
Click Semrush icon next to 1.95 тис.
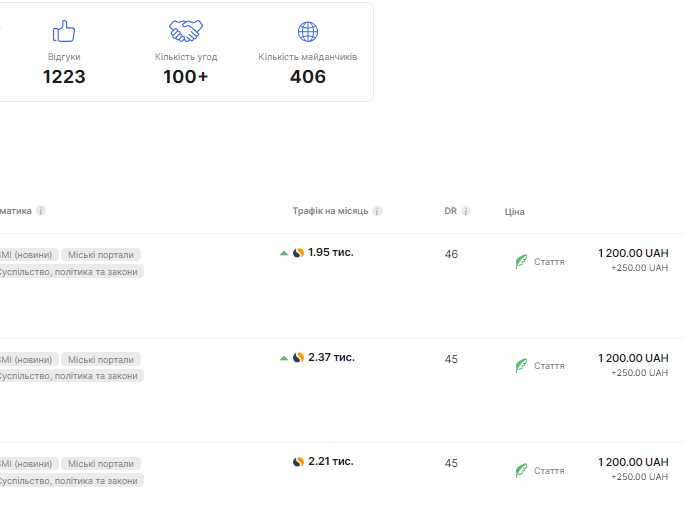[298, 253]
